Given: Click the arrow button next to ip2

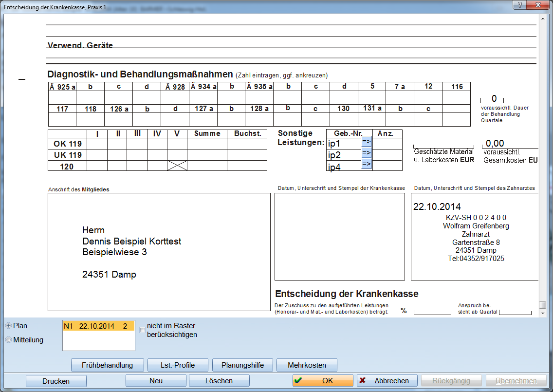Looking at the screenshot, I should (x=367, y=153).
